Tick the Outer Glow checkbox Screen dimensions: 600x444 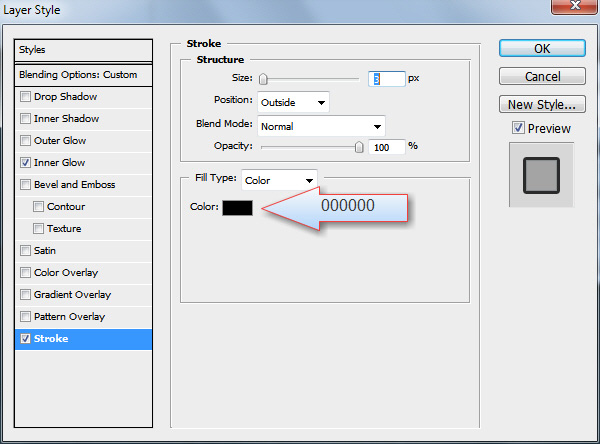pos(25,140)
